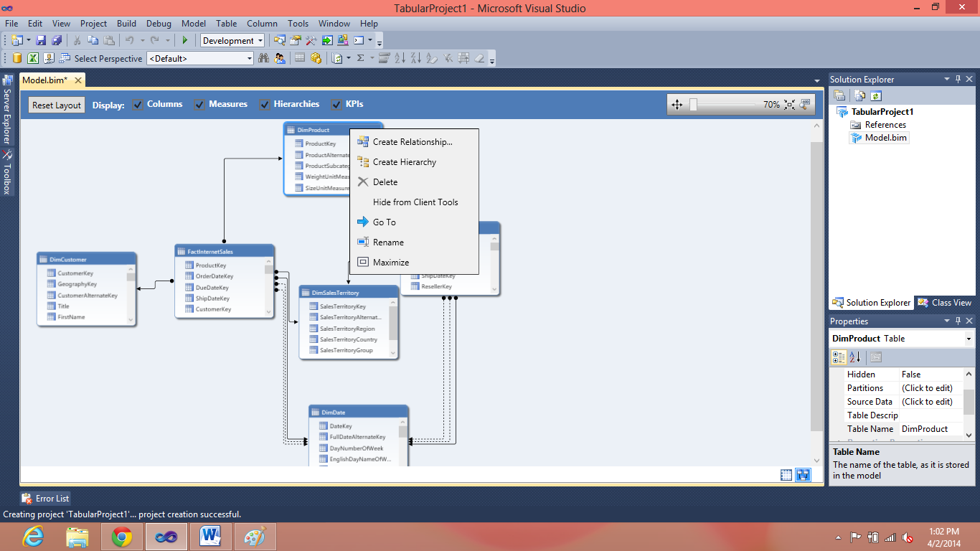Open Solution Explorer window position dropdown
The height and width of the screenshot is (551, 980).
[947, 79]
